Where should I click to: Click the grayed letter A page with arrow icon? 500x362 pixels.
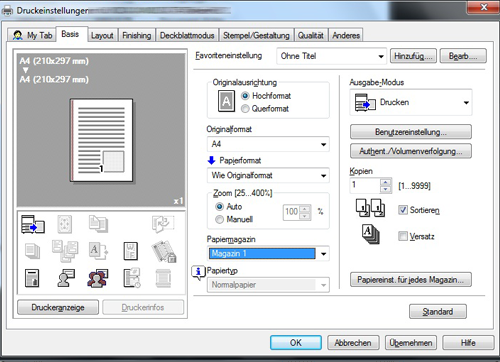[x=98, y=251]
